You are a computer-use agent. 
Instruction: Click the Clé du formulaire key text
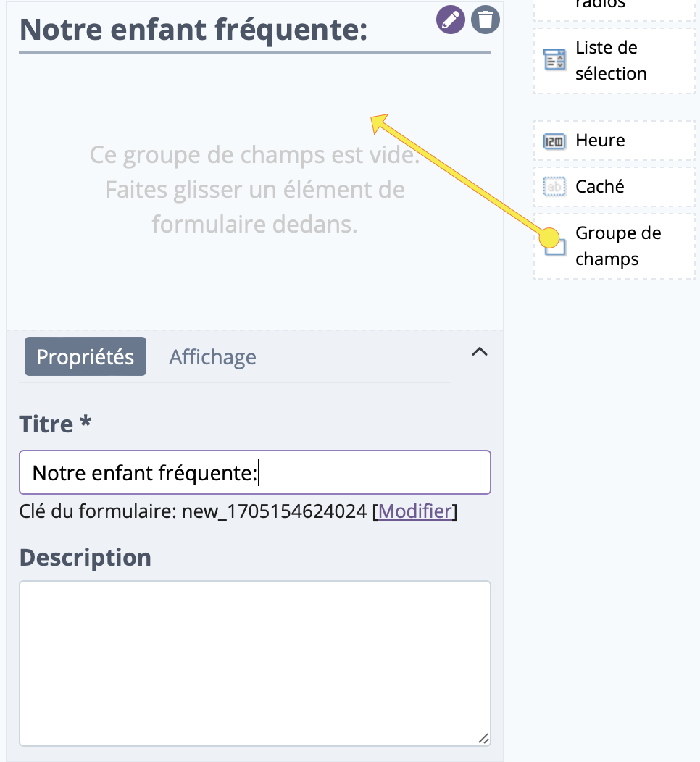click(x=193, y=511)
